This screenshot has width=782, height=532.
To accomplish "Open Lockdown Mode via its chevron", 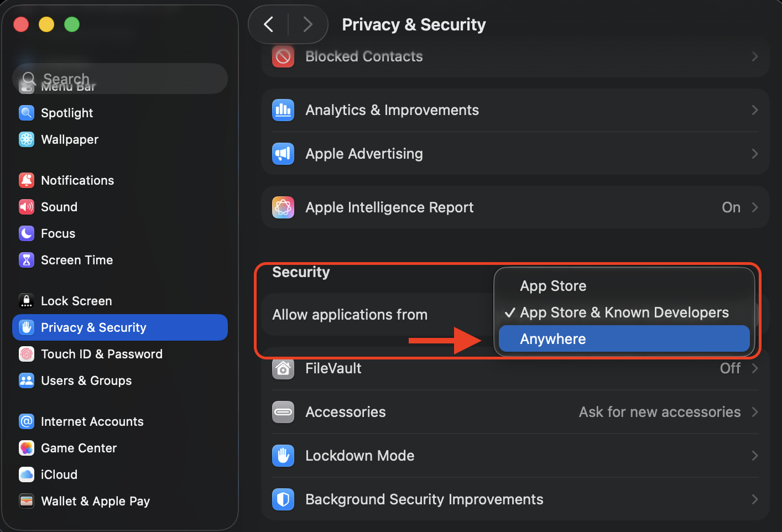I will [755, 456].
